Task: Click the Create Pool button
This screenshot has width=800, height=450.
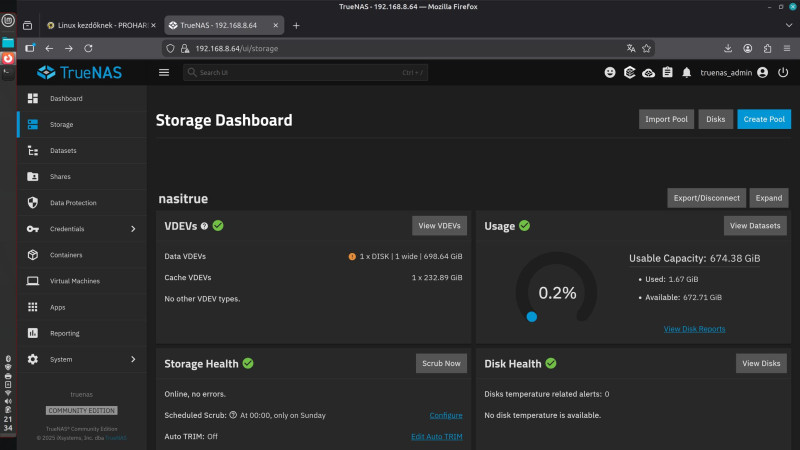Action: (x=764, y=119)
